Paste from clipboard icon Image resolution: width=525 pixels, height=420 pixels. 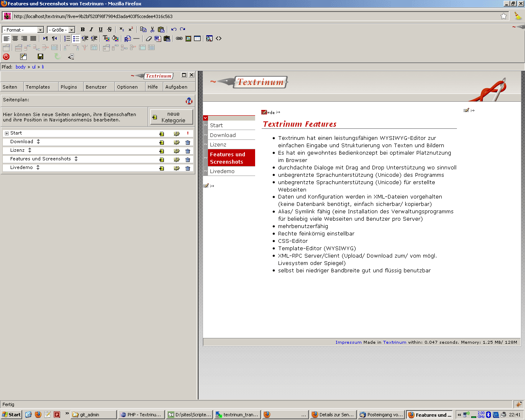click(x=161, y=30)
